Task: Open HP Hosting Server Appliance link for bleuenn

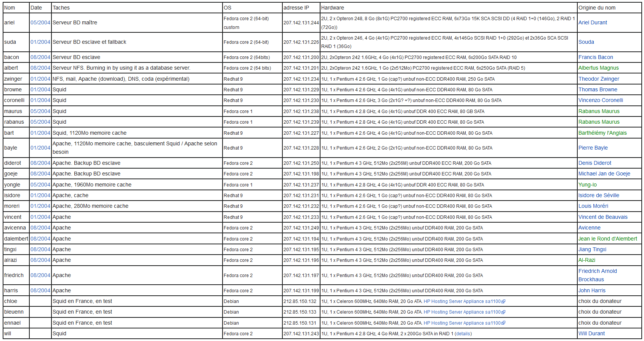Action: [464, 312]
